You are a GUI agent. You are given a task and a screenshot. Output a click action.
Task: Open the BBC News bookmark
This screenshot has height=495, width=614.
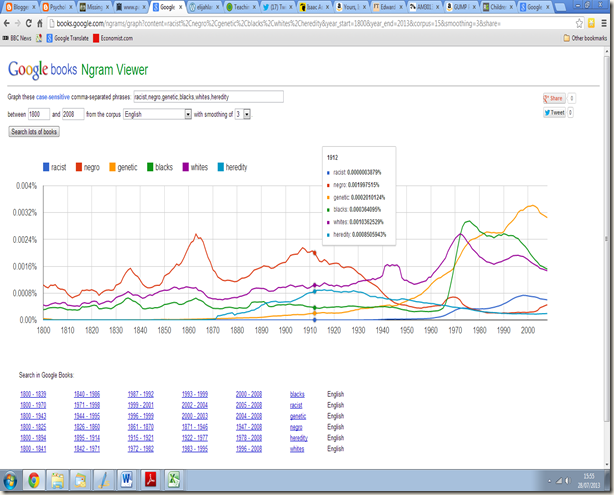click(x=17, y=38)
